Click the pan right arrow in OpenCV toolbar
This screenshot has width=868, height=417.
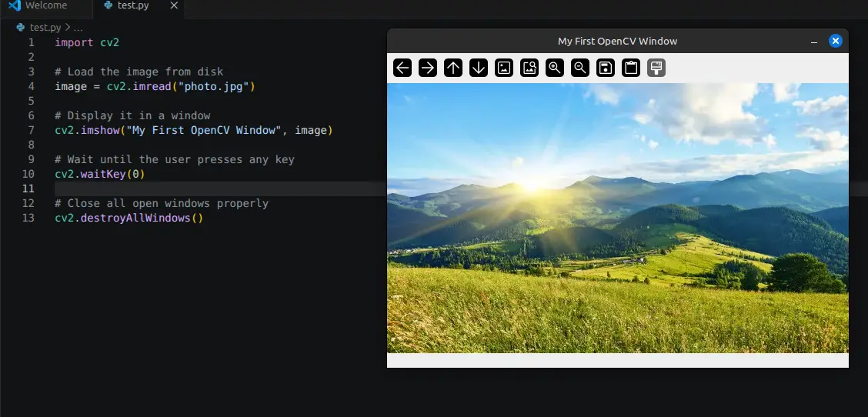click(428, 68)
